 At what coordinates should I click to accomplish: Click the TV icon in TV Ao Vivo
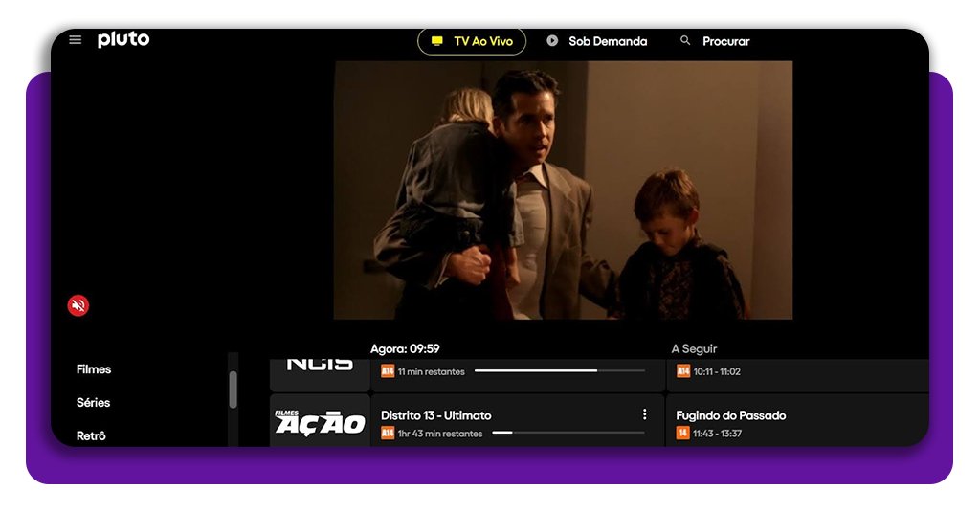436,41
